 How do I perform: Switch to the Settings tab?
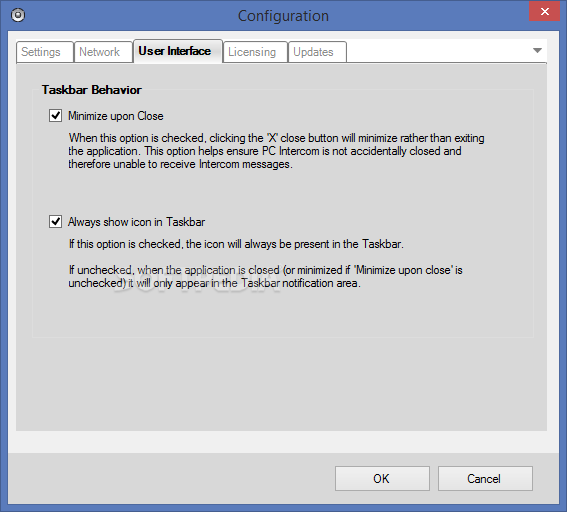coord(45,52)
